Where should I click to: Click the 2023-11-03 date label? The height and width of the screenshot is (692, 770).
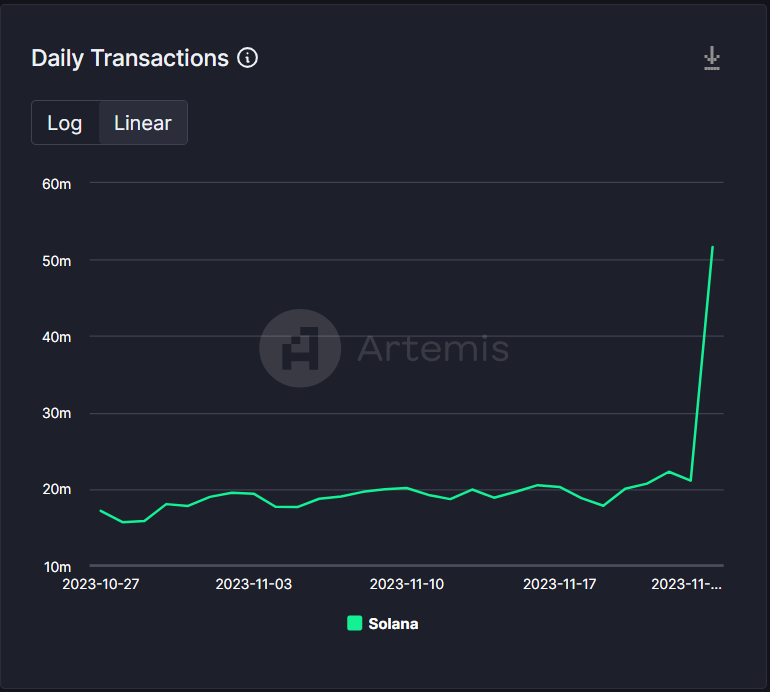pyautogui.click(x=254, y=584)
